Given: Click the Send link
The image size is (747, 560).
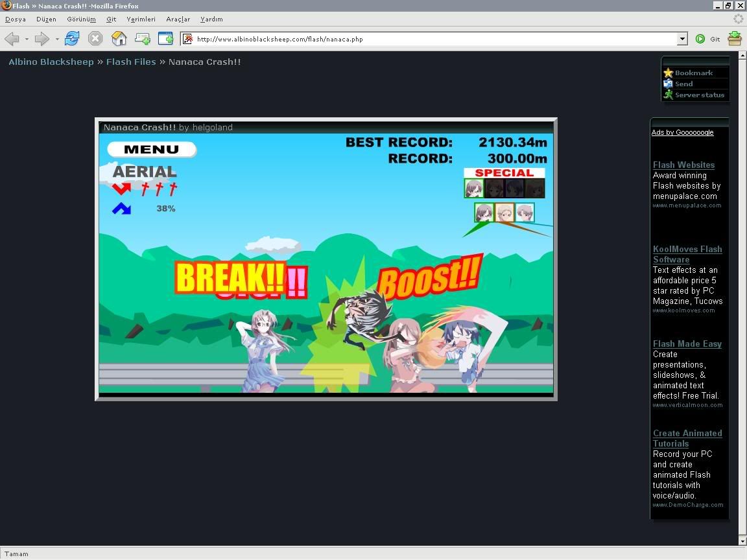Looking at the screenshot, I should (x=683, y=84).
